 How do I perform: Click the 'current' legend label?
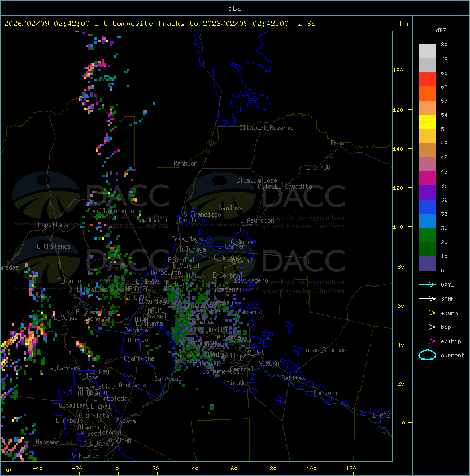[x=452, y=356]
